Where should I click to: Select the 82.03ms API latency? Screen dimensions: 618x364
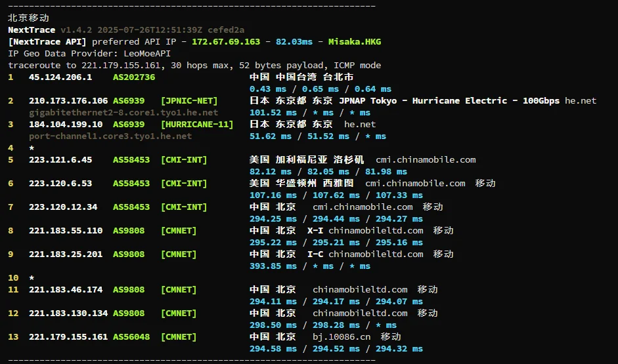[294, 41]
